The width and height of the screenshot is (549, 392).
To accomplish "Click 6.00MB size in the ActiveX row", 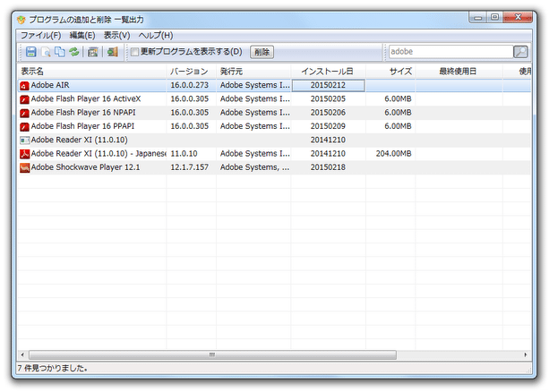I will (398, 98).
